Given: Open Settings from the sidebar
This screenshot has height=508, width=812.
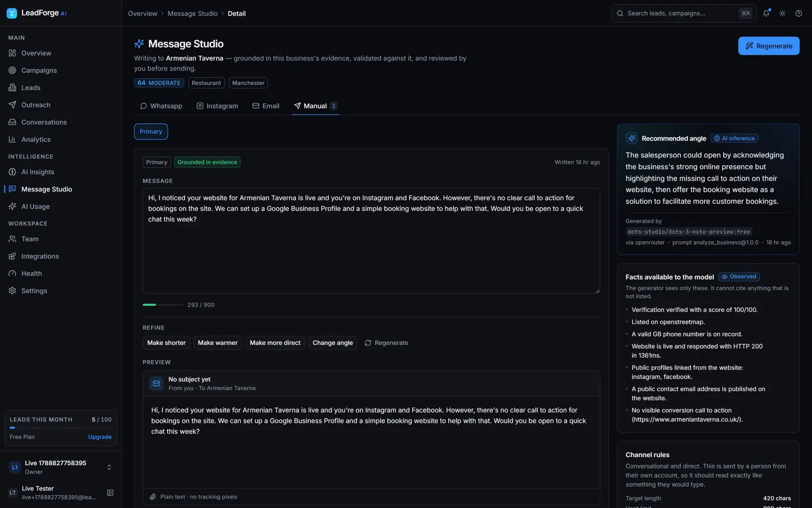Looking at the screenshot, I should tap(61, 291).
